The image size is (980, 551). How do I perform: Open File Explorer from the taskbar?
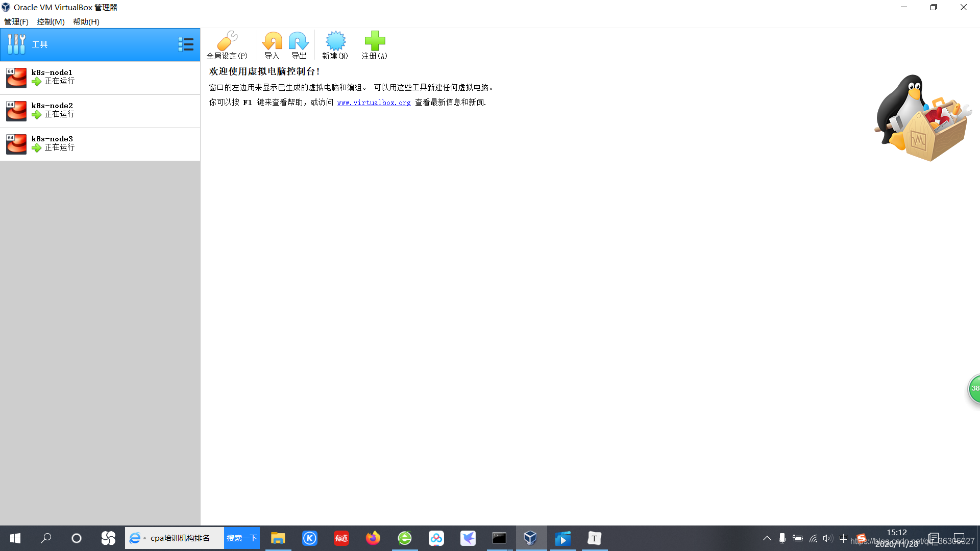point(278,538)
